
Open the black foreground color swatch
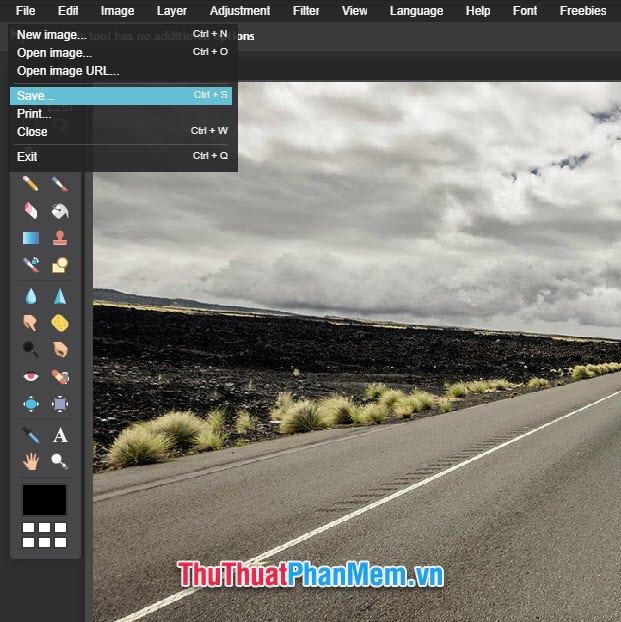(44, 500)
